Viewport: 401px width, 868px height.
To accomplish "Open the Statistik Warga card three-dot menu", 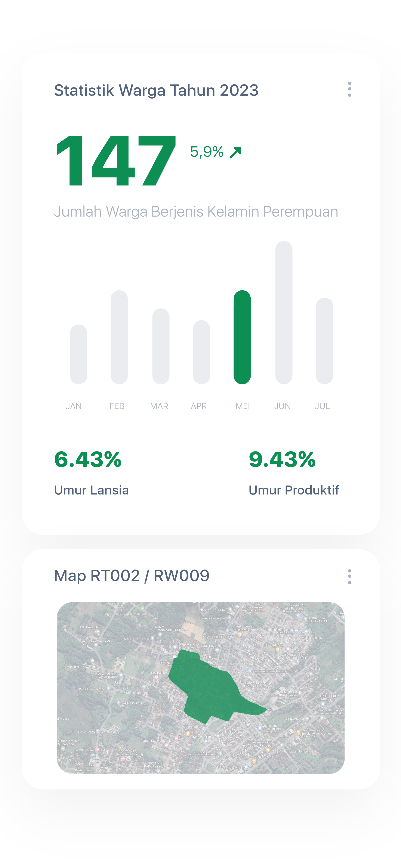I will coord(349,89).
